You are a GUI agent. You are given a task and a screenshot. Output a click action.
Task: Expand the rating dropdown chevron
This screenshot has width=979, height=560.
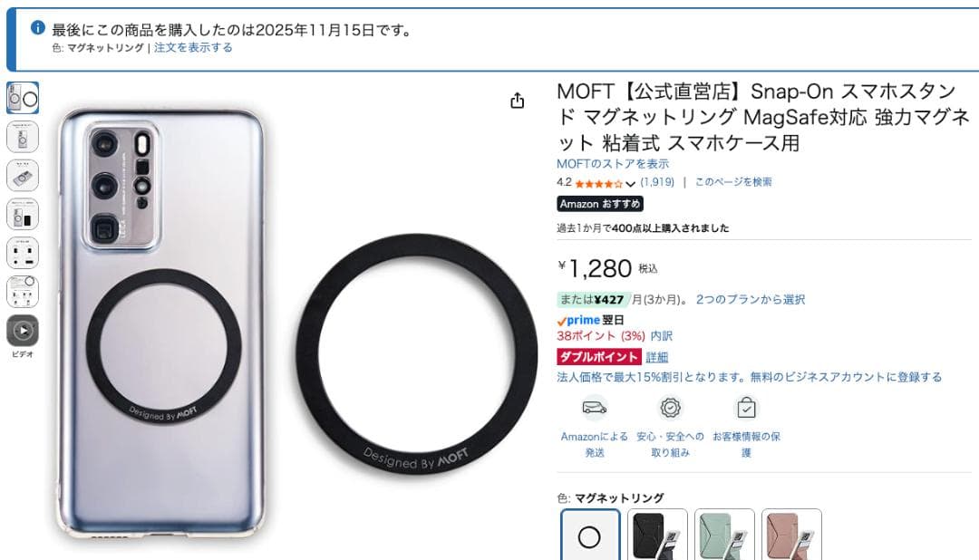click(x=631, y=184)
